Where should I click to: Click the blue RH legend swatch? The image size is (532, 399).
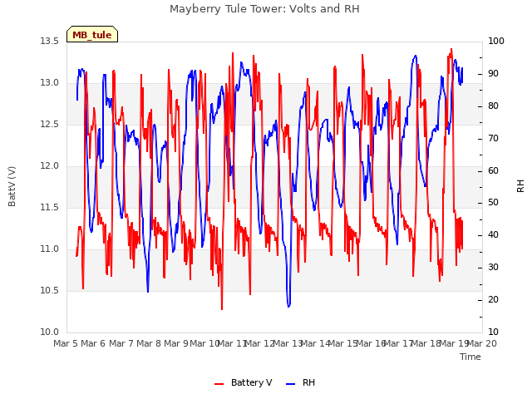(291, 384)
